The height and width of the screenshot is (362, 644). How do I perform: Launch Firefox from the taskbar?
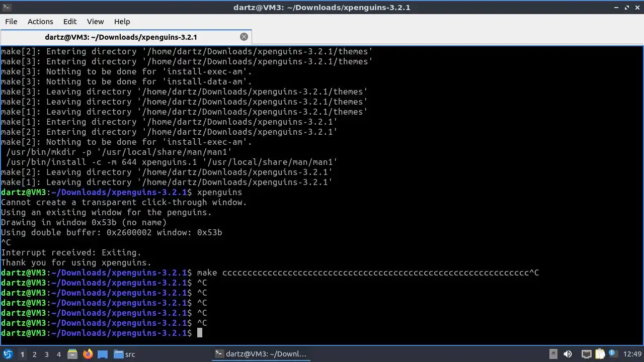88,354
